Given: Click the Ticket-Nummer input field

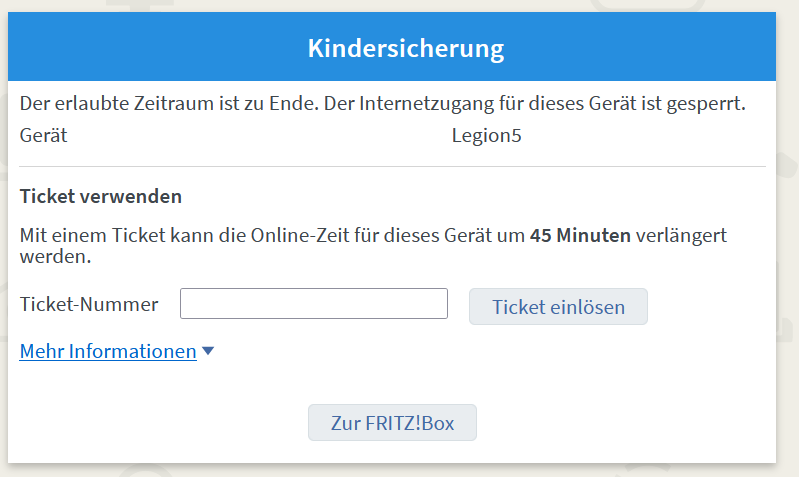Looking at the screenshot, I should pyautogui.click(x=313, y=304).
